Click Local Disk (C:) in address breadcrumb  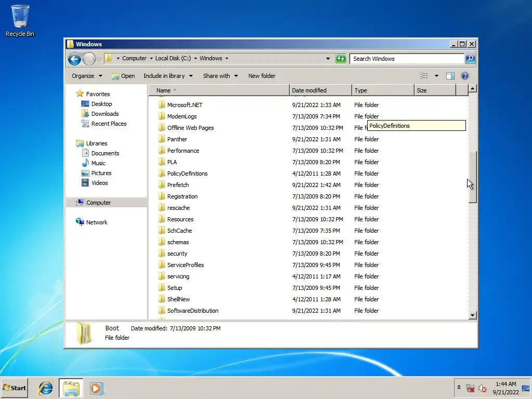pyautogui.click(x=173, y=58)
